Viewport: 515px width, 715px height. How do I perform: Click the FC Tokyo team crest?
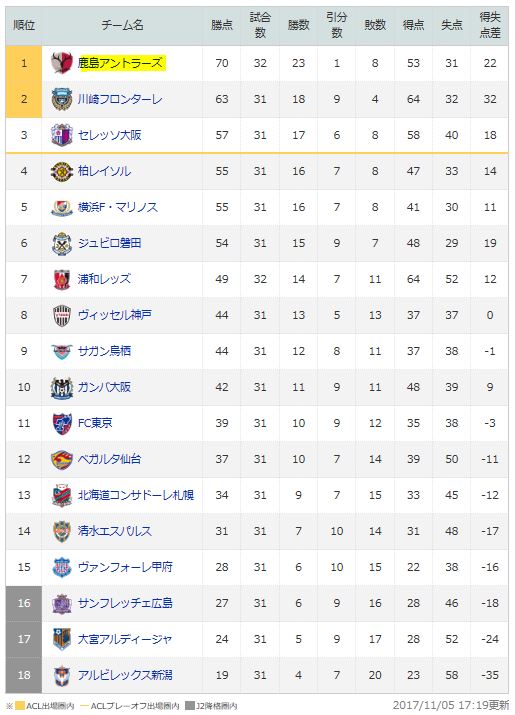tap(62, 423)
